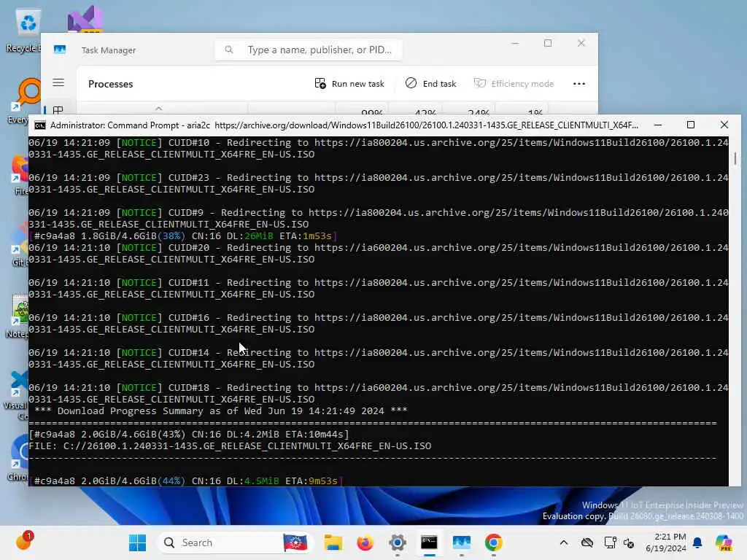
Task: Open File Explorer from taskbar
Action: tap(333, 542)
